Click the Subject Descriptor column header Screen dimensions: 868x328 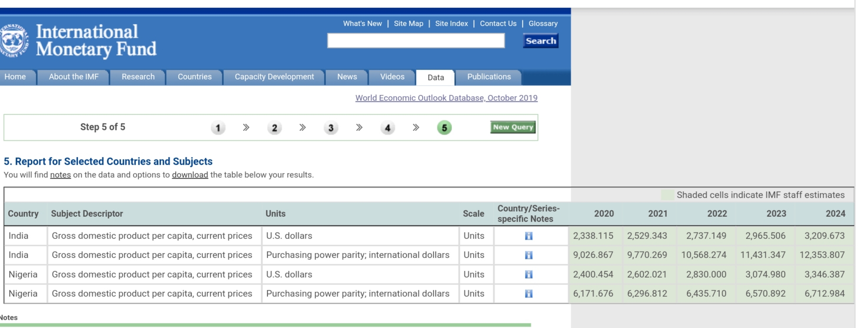[87, 214]
